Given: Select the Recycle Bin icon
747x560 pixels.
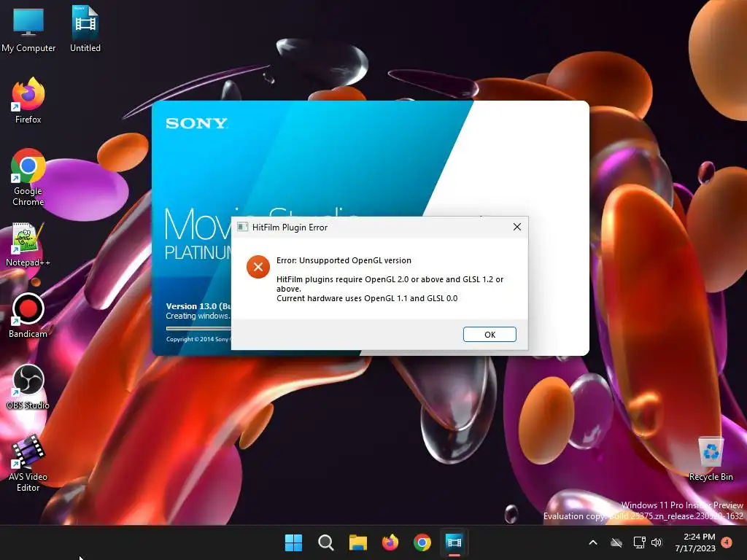Looking at the screenshot, I should pyautogui.click(x=711, y=459).
